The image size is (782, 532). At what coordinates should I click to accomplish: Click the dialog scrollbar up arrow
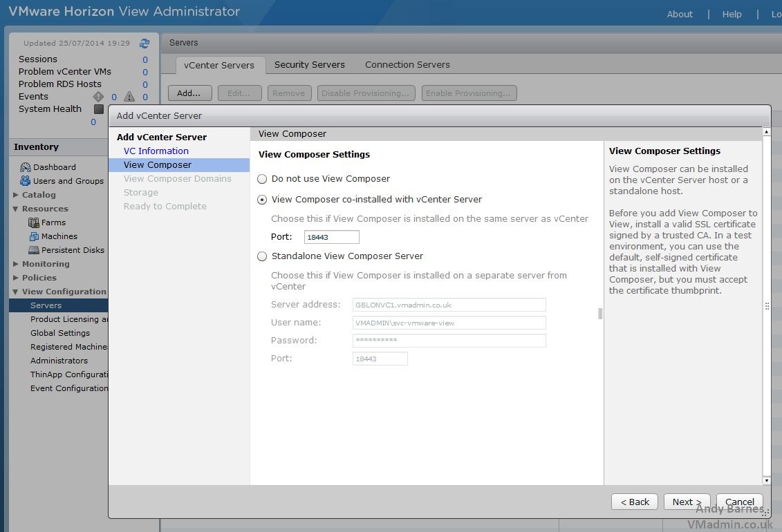[767, 132]
